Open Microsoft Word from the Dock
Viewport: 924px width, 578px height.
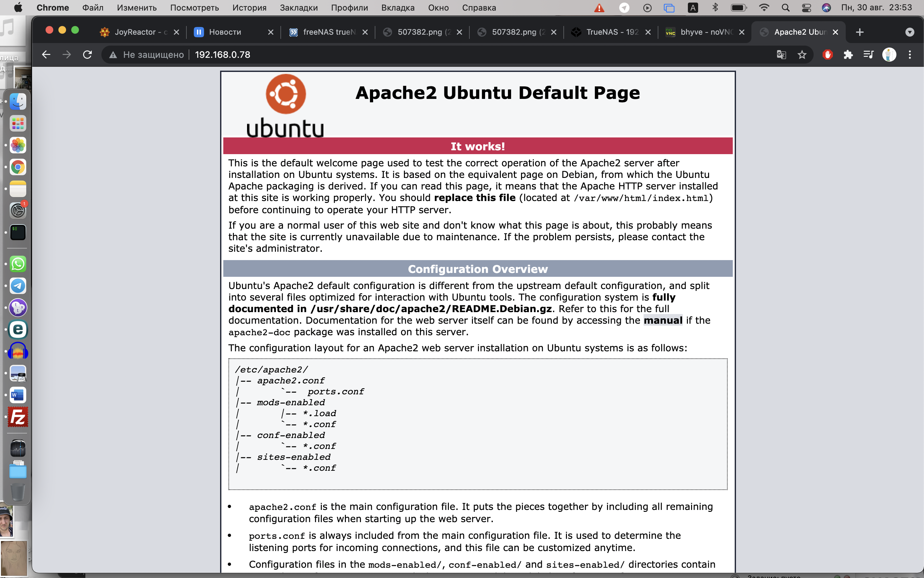pos(18,395)
